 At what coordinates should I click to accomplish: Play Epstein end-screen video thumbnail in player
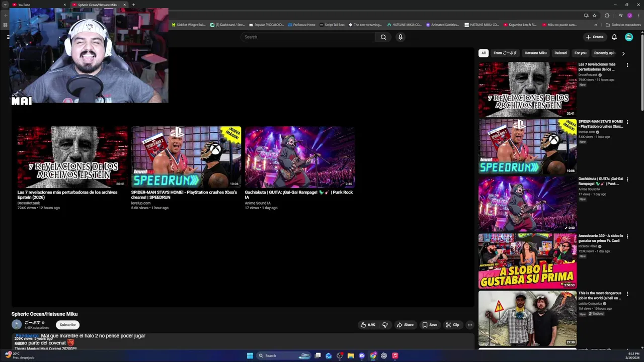pyautogui.click(x=72, y=157)
